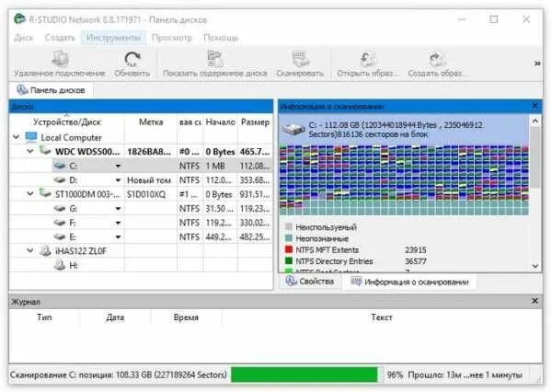This screenshot has height=392, width=552.
Task: Select the Local Computer monitor icon
Action: (x=31, y=137)
